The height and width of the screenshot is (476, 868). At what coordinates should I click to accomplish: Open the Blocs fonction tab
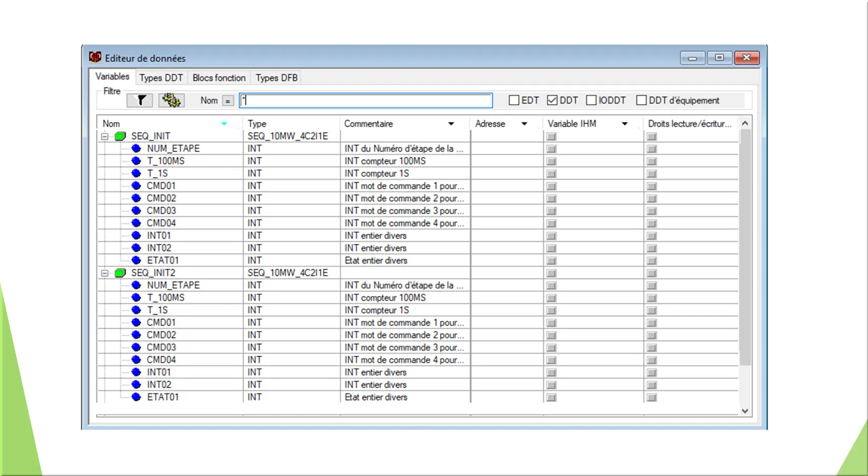[x=219, y=78]
